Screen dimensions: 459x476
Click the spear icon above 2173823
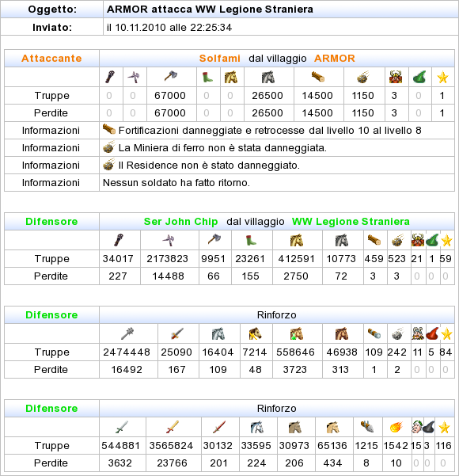pos(169,241)
